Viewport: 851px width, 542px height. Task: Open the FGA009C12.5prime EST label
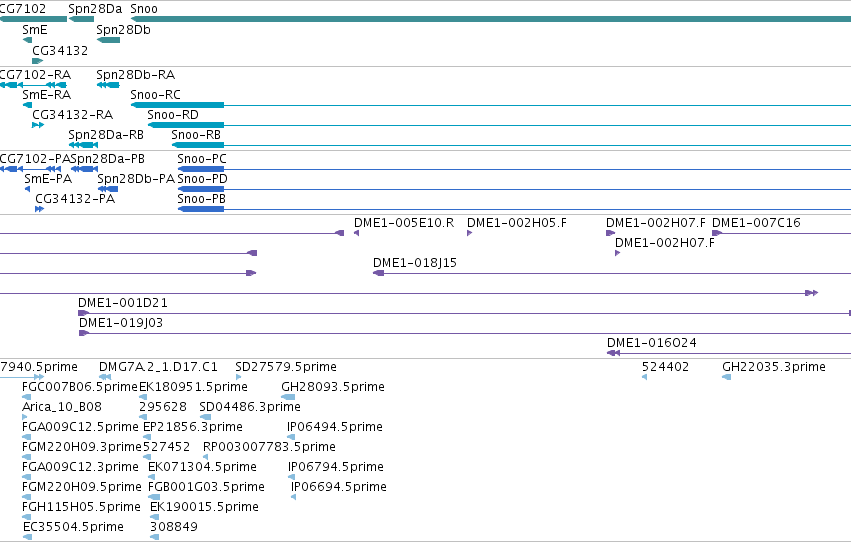80,428
